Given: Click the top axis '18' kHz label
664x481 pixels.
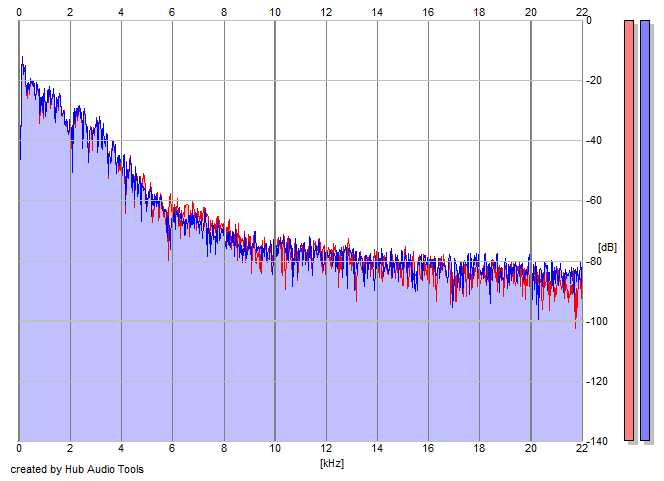Looking at the screenshot, I should (x=479, y=12).
